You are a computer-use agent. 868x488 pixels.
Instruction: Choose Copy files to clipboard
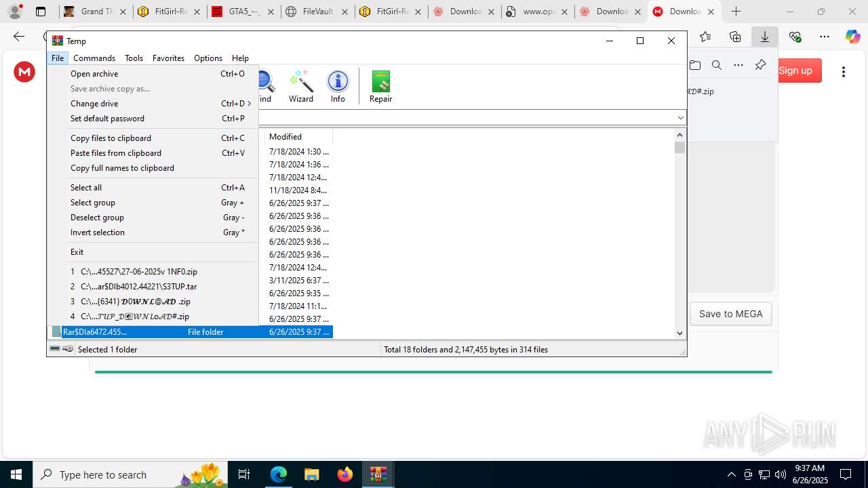153,138
